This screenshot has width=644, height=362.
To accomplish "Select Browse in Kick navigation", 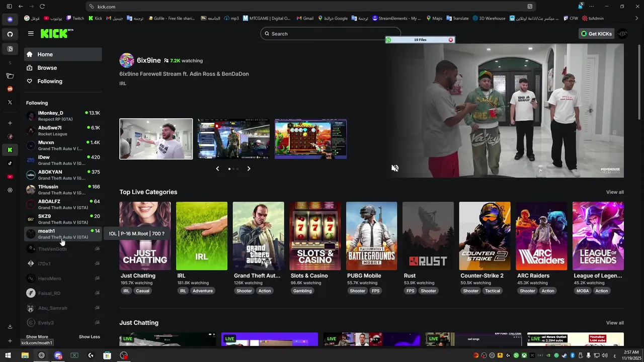I will click(x=63, y=68).
